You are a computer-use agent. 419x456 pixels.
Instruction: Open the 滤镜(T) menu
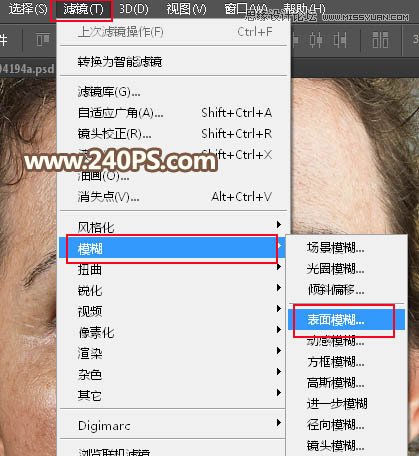[x=83, y=9]
